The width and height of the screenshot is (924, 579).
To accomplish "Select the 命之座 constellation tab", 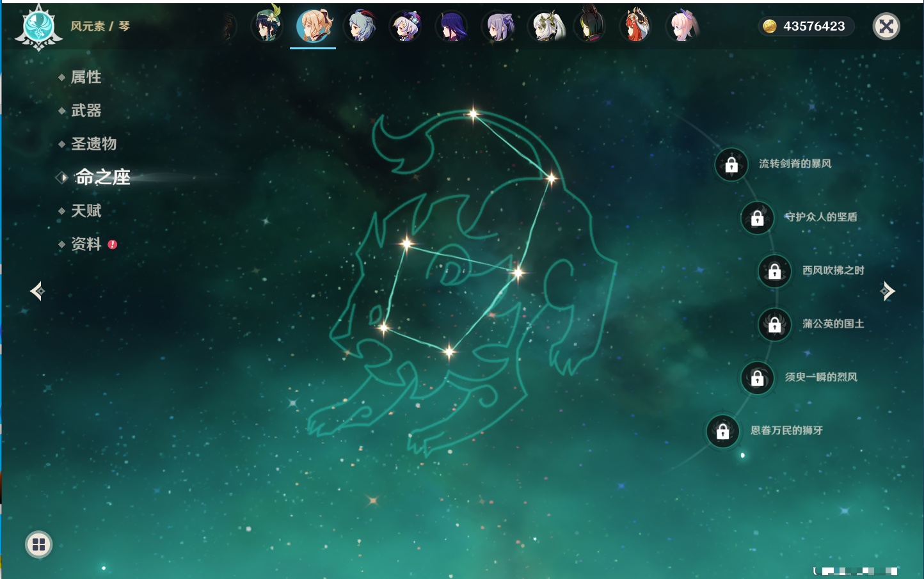I will [102, 177].
